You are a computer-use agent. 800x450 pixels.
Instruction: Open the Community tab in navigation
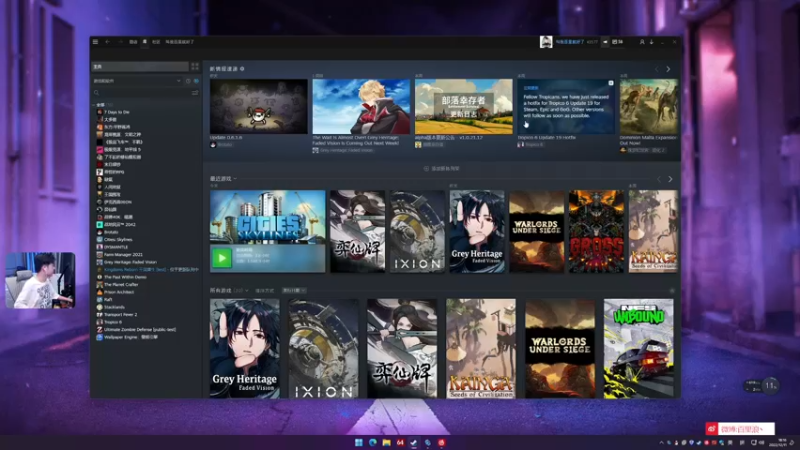[156, 42]
